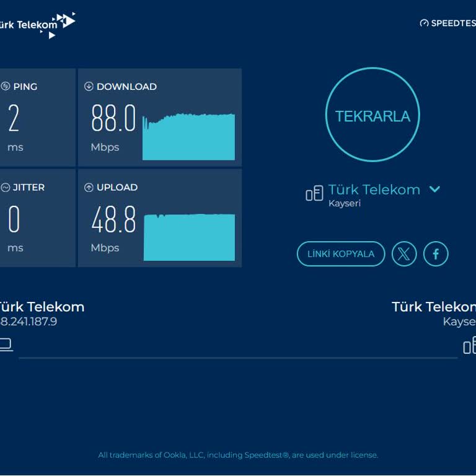476x476 pixels.
Task: Click the DOWNLOAD label
Action: [126, 87]
